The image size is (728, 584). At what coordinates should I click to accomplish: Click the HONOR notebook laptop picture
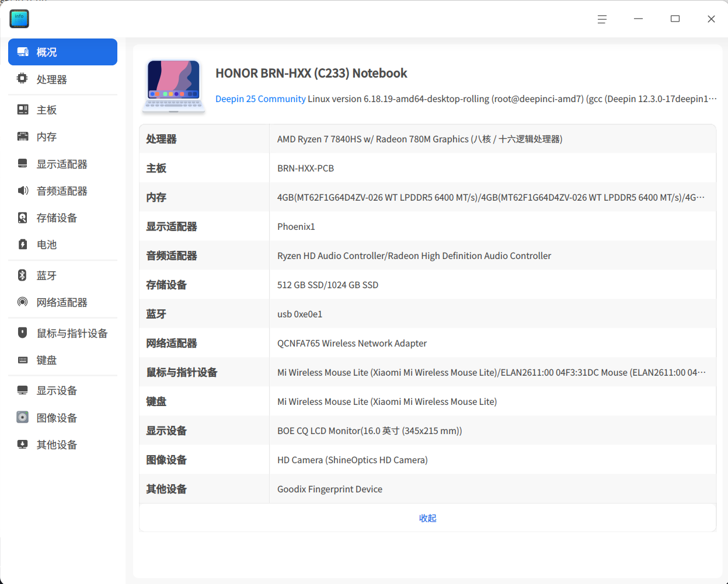click(x=174, y=86)
